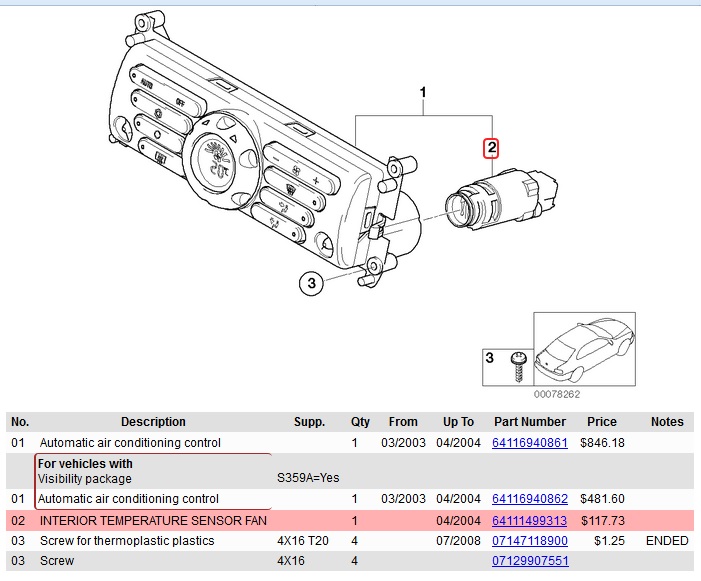Viewport: 701px width, 581px height.
Task: Open part number 64116940861
Action: (530, 442)
